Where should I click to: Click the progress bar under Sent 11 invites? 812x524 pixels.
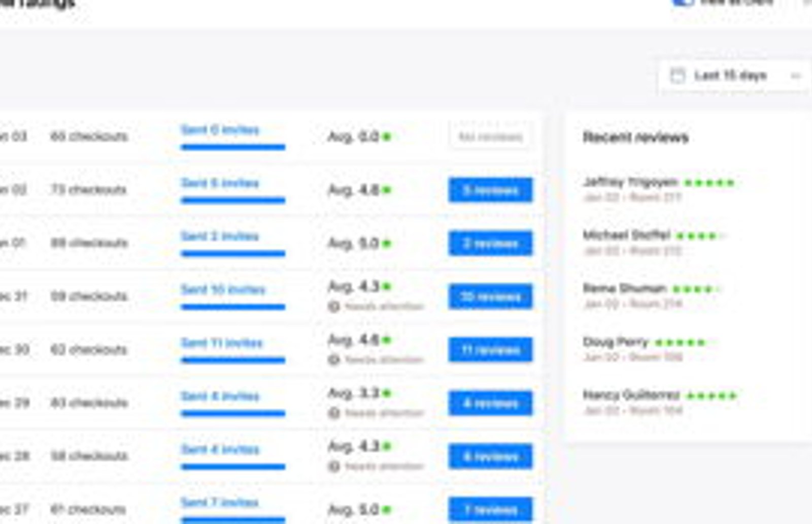(233, 361)
